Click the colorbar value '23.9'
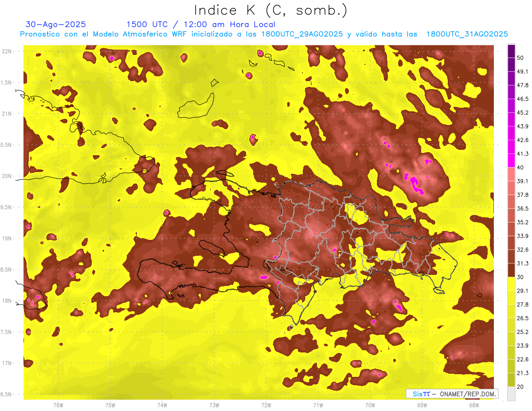The height and width of the screenshot is (411, 532). 523,346
